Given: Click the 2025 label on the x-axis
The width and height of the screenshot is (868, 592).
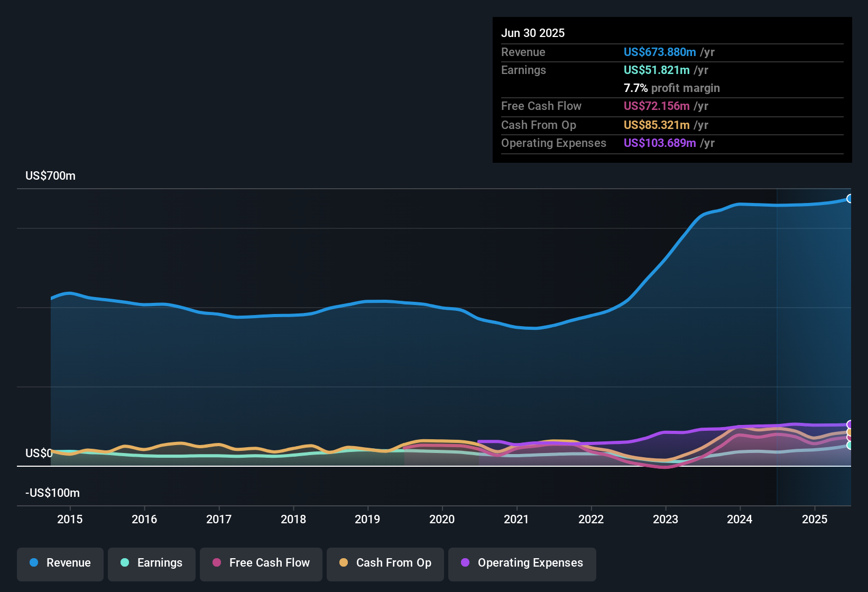Looking at the screenshot, I should click(x=815, y=519).
